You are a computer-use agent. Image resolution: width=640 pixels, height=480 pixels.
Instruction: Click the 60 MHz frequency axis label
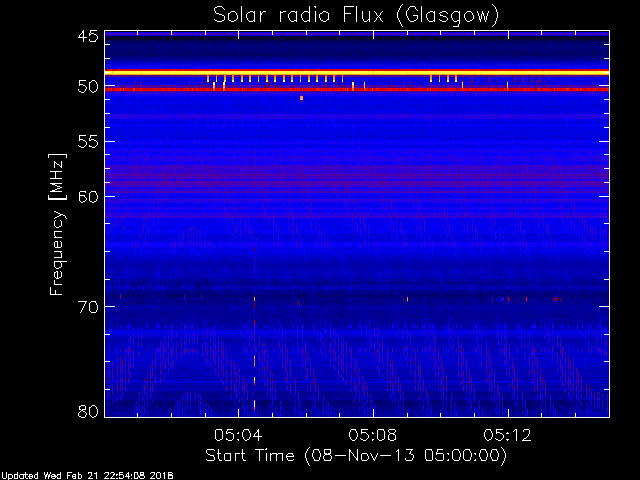pos(88,196)
